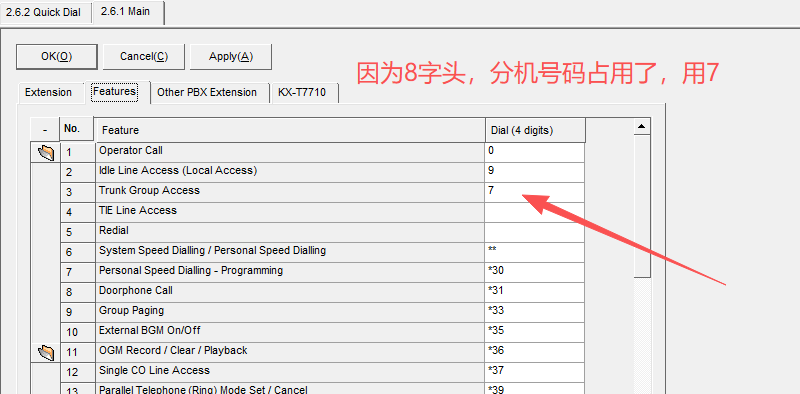Select External BGM On/Off text
The width and height of the screenshot is (800, 394).
tap(149, 330)
